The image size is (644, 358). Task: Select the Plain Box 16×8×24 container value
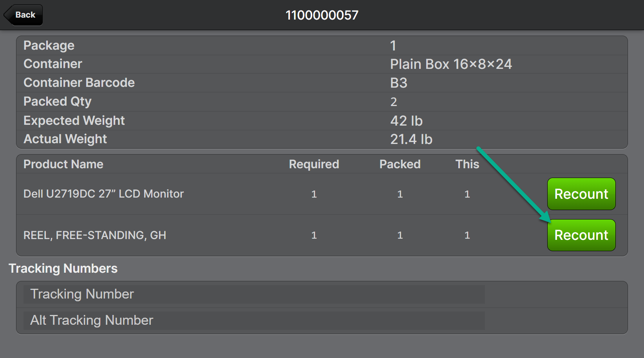450,64
